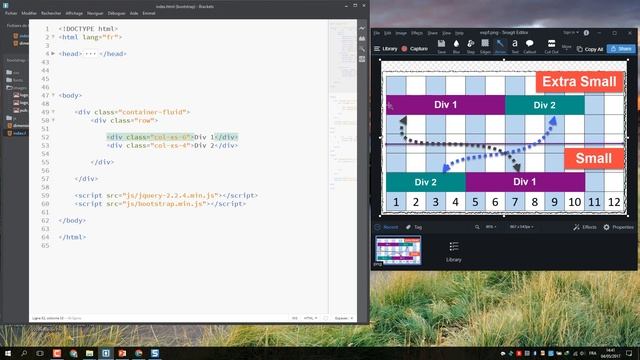Open the Déboguer menu in Brackets
This screenshot has width=640, height=360.
click(x=116, y=13)
